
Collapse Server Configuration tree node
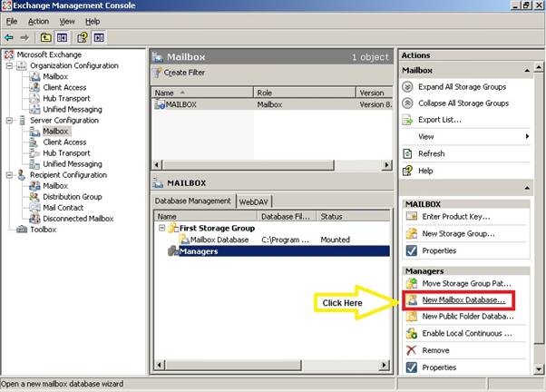click(9, 120)
